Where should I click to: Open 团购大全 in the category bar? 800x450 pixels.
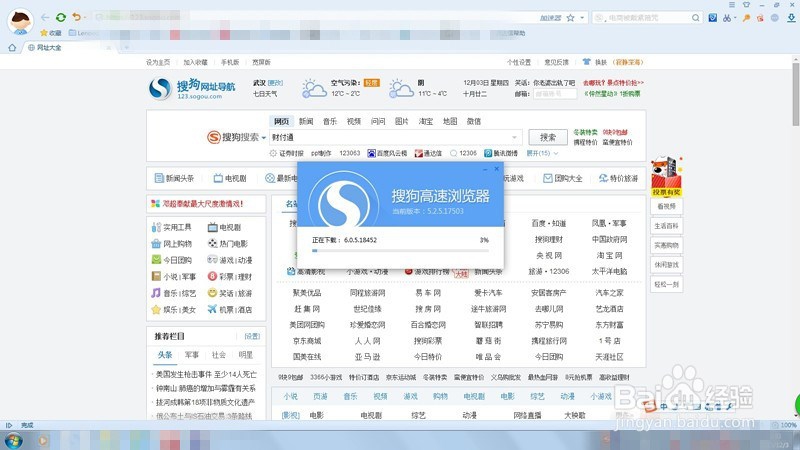point(562,178)
